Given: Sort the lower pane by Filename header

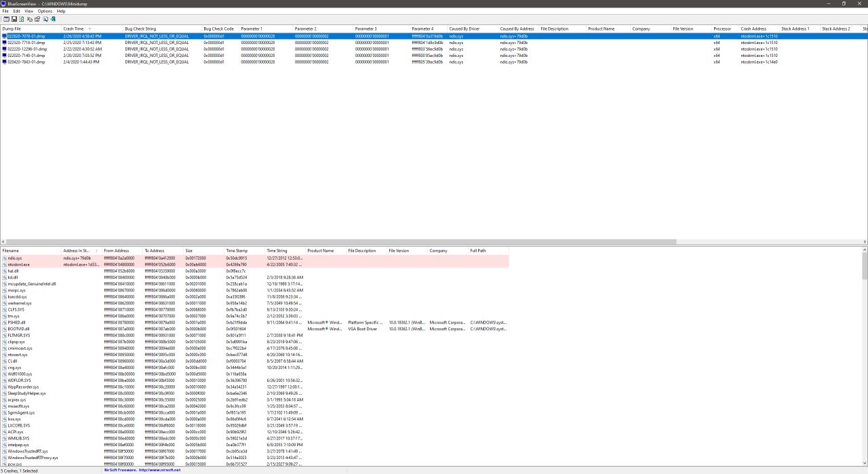Looking at the screenshot, I should 31,251.
